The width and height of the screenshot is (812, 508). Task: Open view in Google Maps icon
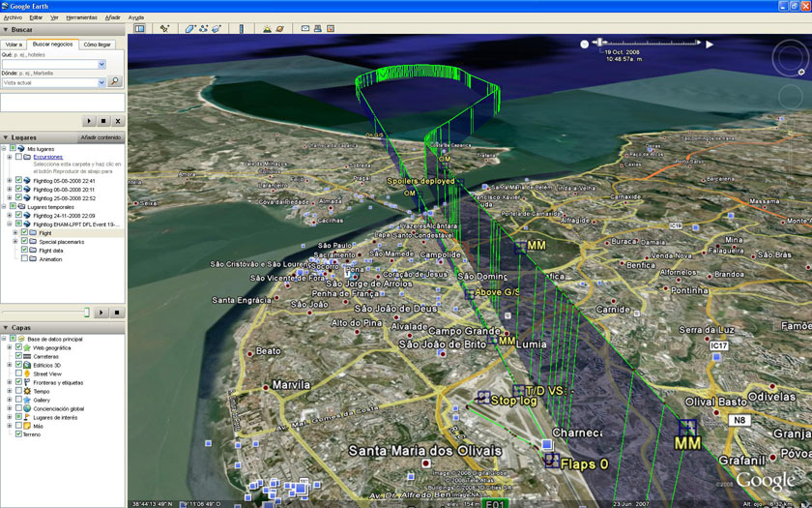coord(331,28)
